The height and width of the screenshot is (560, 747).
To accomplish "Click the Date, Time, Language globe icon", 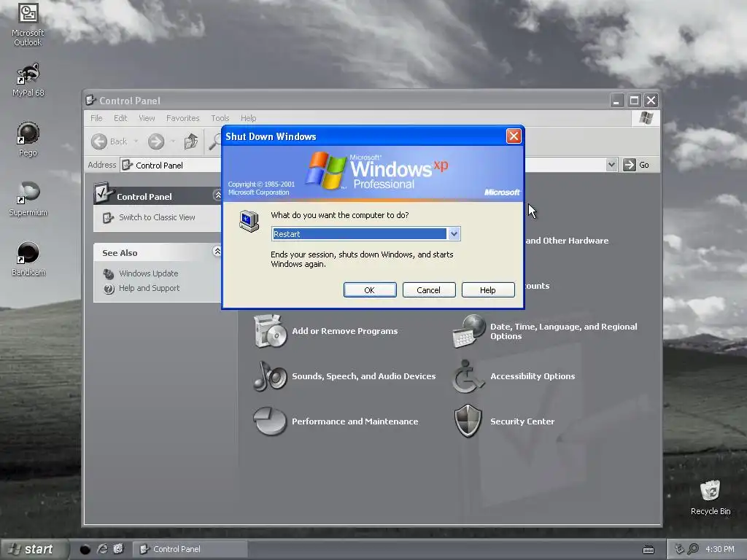I will coord(469,331).
